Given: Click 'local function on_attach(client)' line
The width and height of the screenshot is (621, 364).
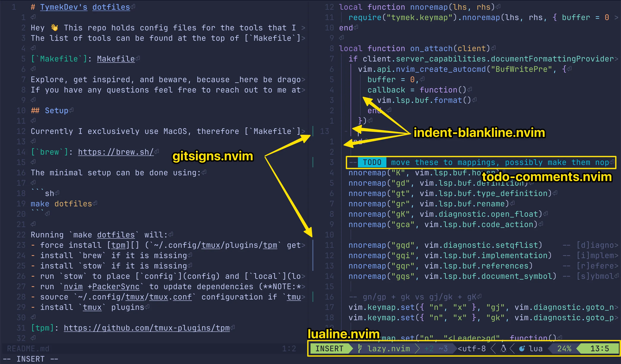Looking at the screenshot, I should (x=415, y=48).
